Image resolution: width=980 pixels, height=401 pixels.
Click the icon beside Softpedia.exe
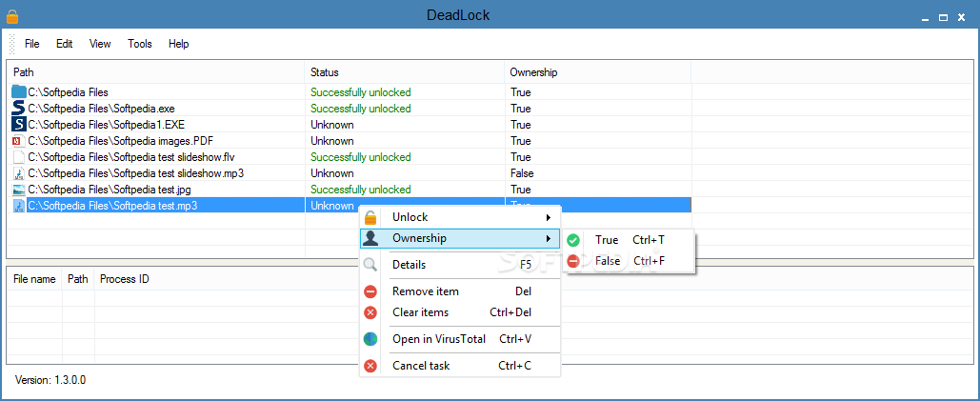click(19, 108)
